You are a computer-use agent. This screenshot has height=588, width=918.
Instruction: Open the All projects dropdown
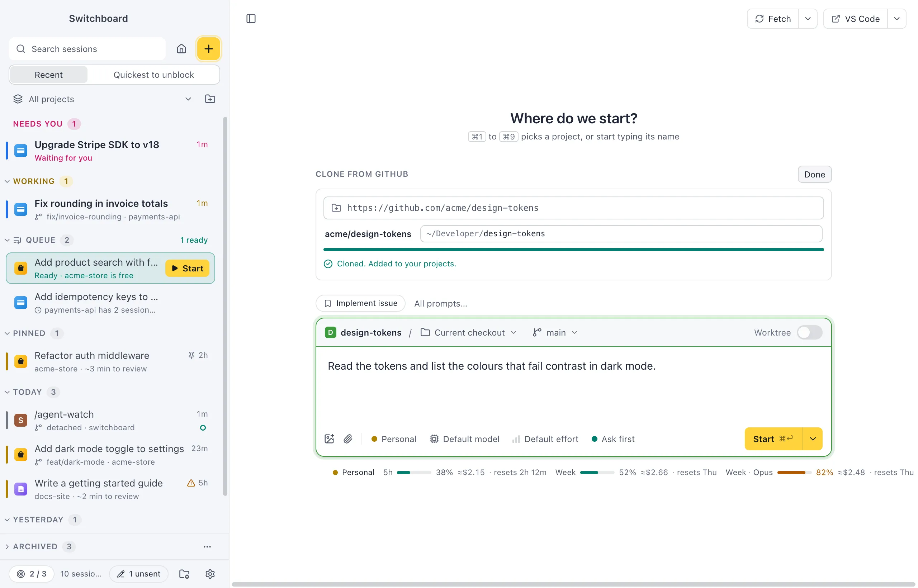(x=102, y=99)
